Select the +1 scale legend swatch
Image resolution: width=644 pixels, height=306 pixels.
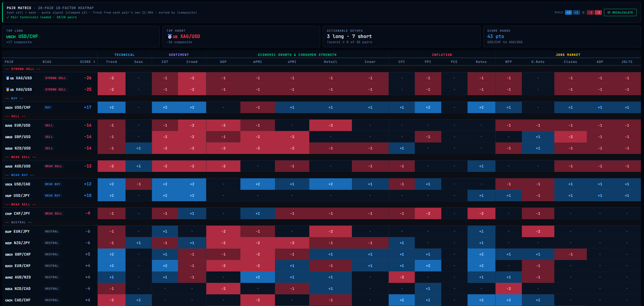(x=576, y=12)
